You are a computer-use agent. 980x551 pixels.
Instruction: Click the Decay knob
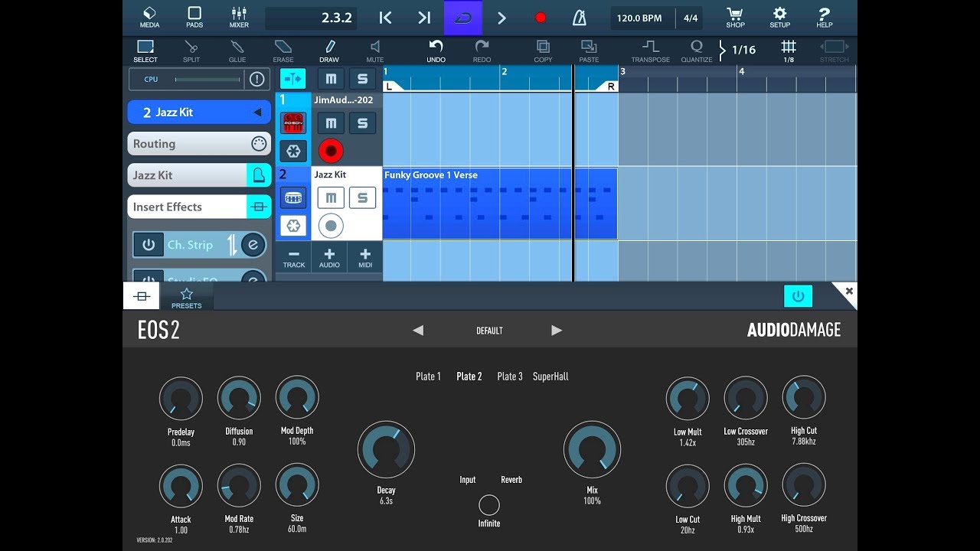pos(386,450)
